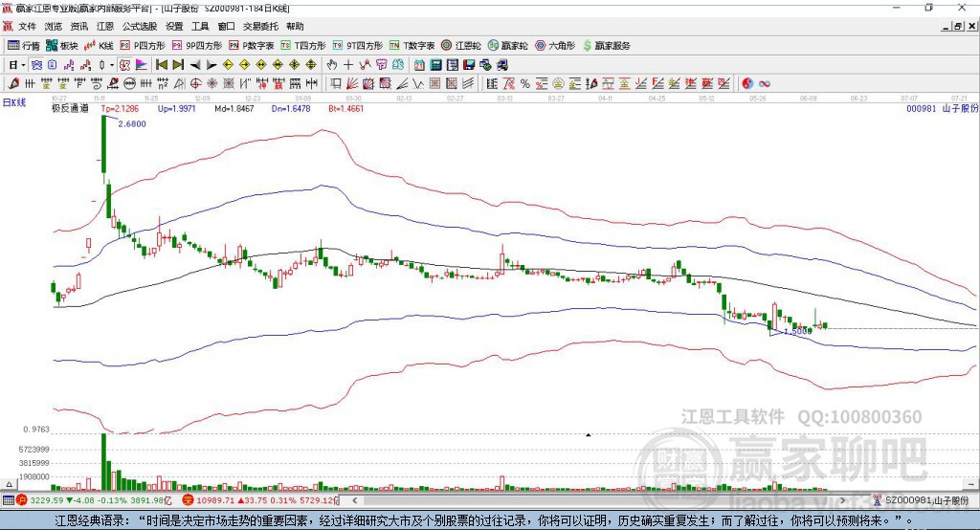This screenshot has width=980, height=530.
Task: Click the Bt=1.4661 indicator value
Action: pyautogui.click(x=345, y=108)
